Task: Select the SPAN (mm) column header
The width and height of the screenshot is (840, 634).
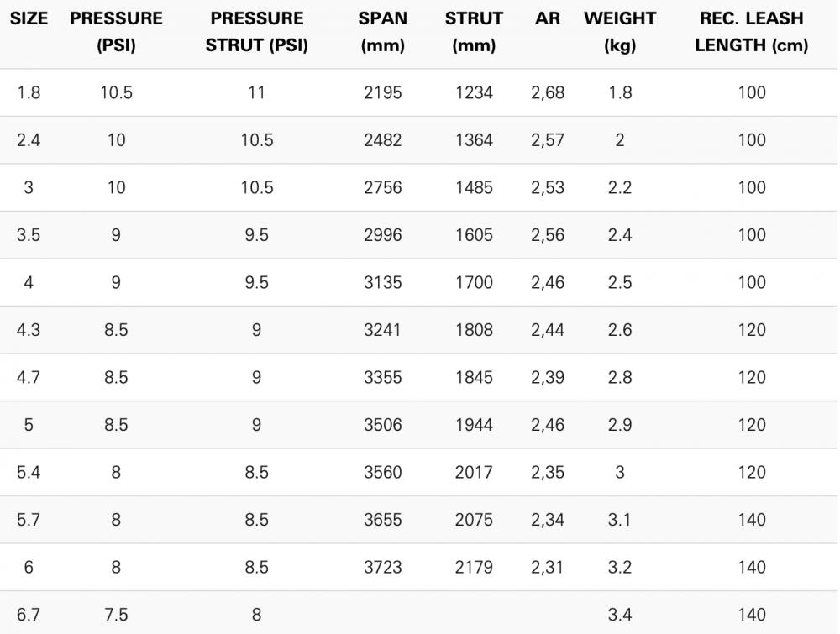Action: [x=382, y=32]
